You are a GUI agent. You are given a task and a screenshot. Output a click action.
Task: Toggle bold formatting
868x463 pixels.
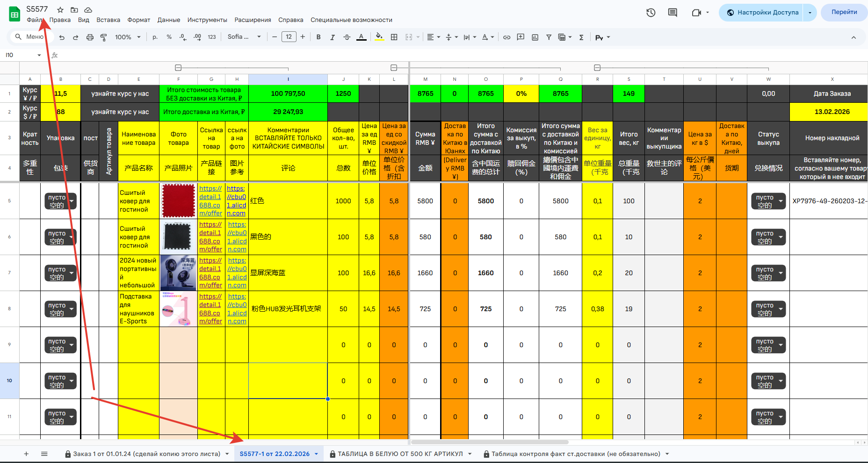click(318, 37)
